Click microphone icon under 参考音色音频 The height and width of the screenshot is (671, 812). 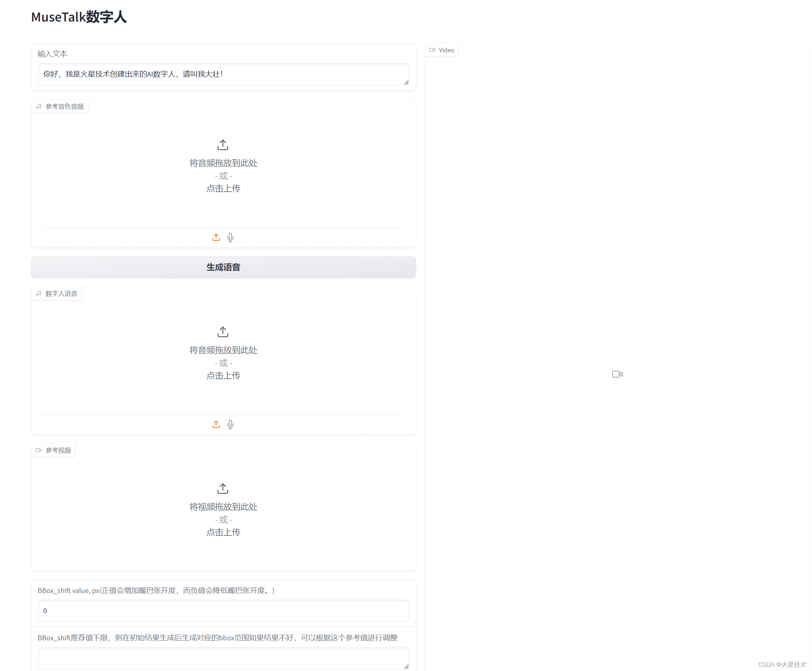(x=230, y=237)
